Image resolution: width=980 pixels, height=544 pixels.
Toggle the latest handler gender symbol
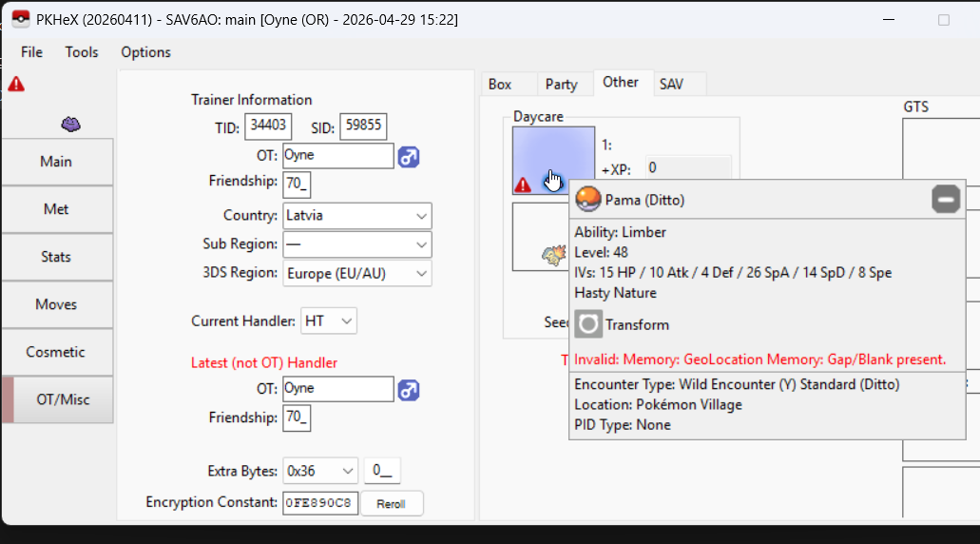[x=409, y=390]
